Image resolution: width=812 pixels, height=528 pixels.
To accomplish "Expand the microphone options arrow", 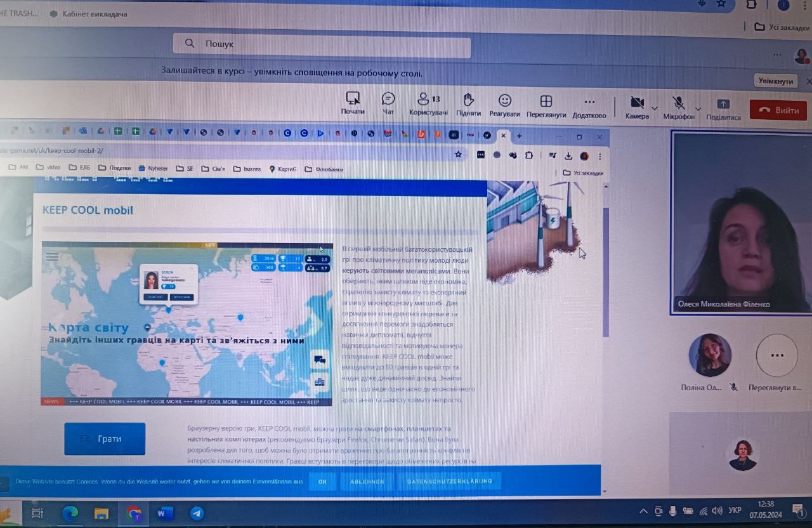I will click(x=698, y=109).
